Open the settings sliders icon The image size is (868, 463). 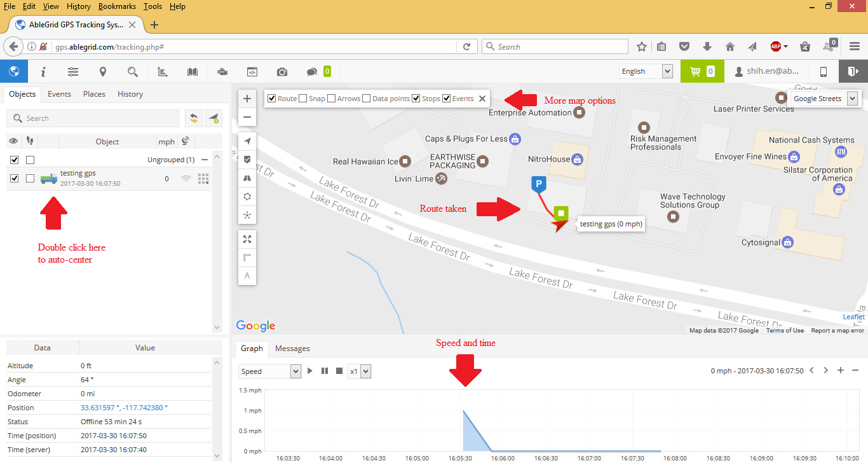click(x=73, y=72)
